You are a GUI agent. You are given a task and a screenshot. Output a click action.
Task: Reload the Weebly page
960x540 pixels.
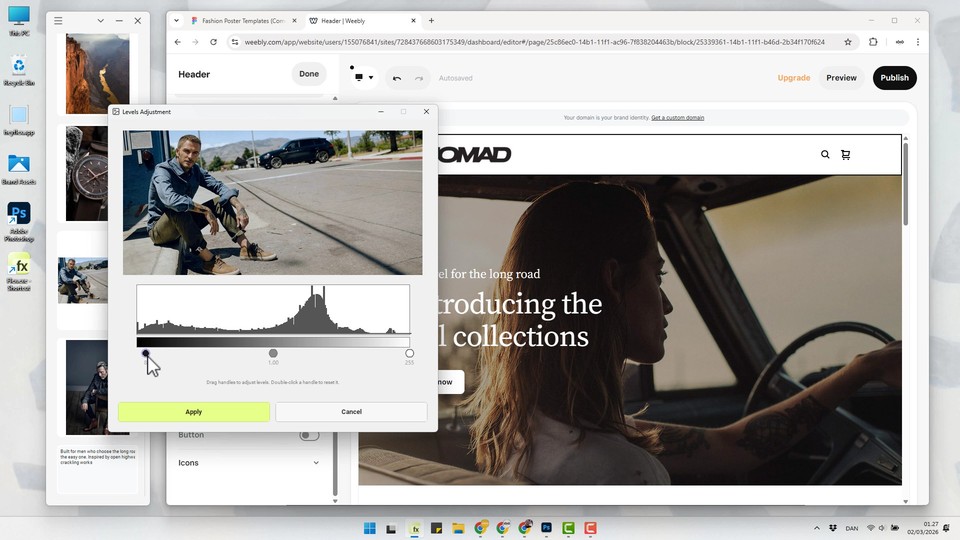click(x=213, y=42)
